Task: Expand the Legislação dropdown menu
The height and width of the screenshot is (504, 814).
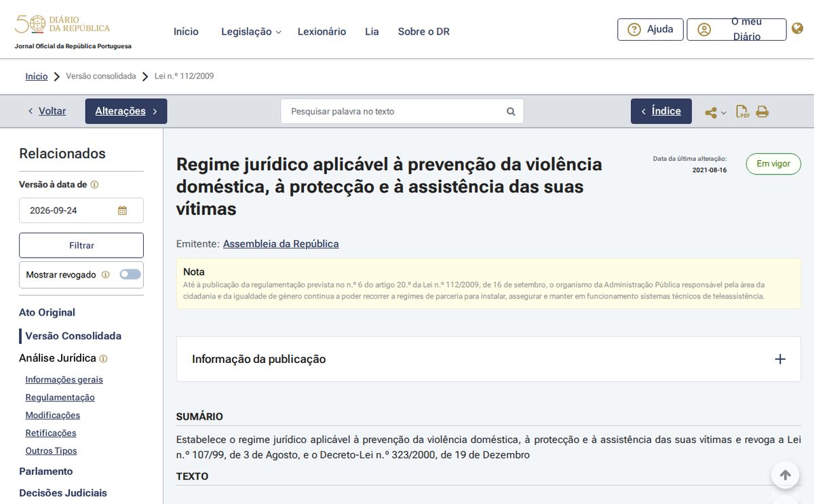Action: tap(251, 32)
